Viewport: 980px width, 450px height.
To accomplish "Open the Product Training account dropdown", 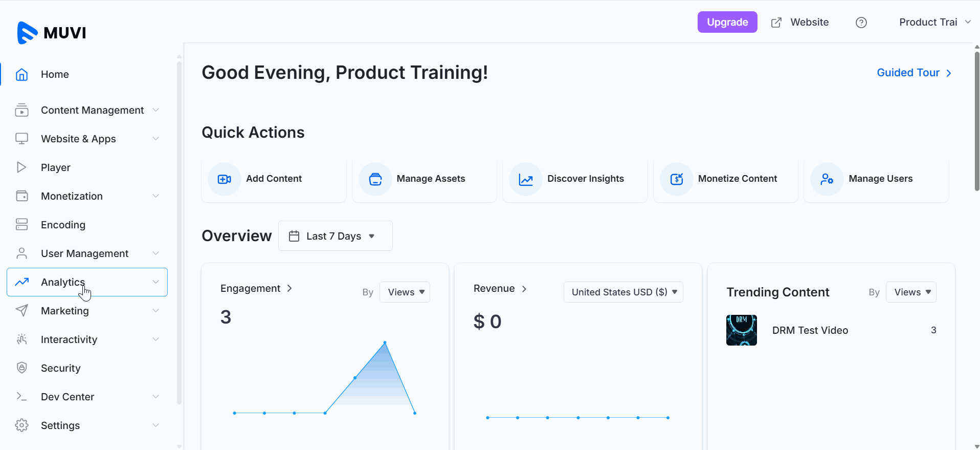I will (934, 22).
